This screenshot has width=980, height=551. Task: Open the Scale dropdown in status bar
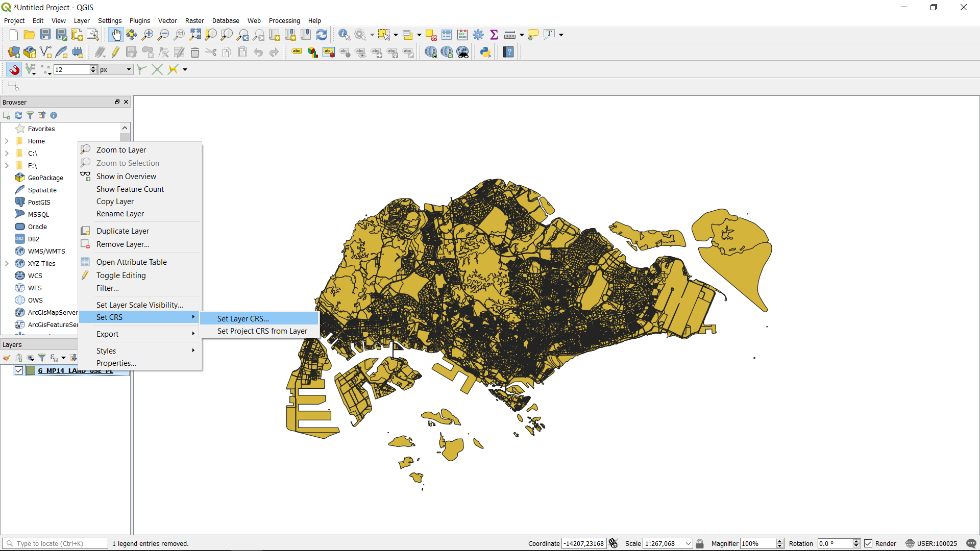[688, 543]
